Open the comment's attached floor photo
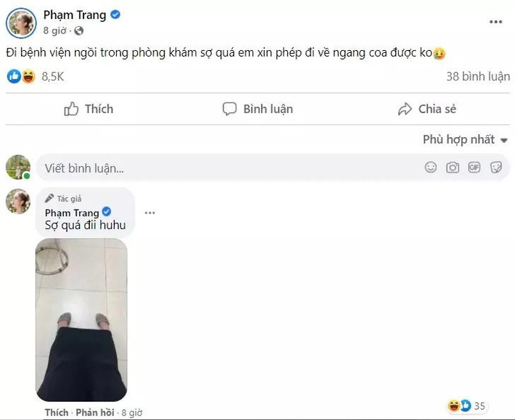Image resolution: width=515 pixels, height=420 pixels. pos(81,320)
